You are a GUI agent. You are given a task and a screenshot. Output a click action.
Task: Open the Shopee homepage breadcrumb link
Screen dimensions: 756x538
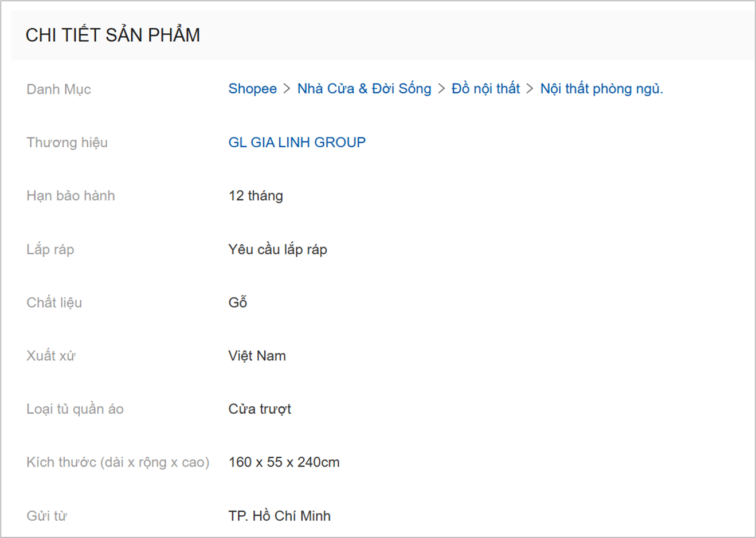tap(252, 88)
